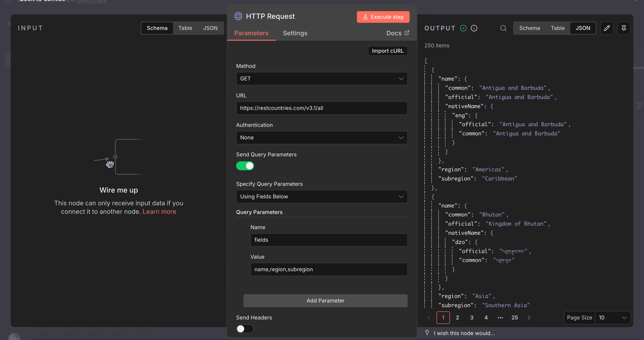Click the Execute step button
Image resolution: width=644 pixels, height=340 pixels.
click(x=383, y=17)
